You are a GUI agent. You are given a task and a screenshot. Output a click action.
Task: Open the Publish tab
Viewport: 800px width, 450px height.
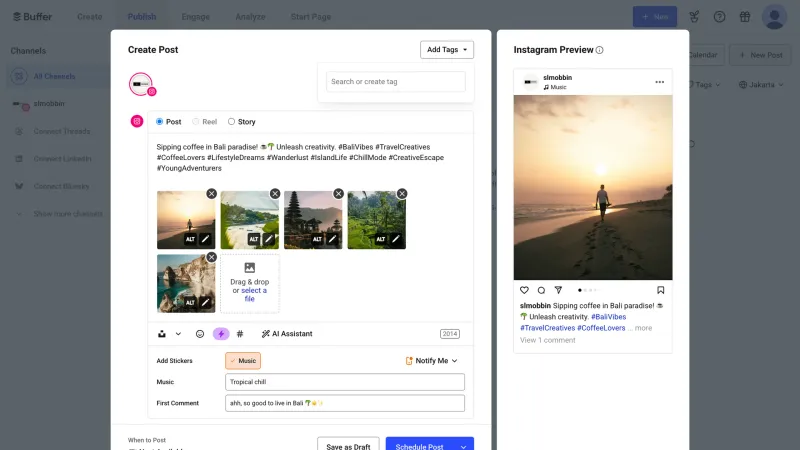(x=142, y=17)
